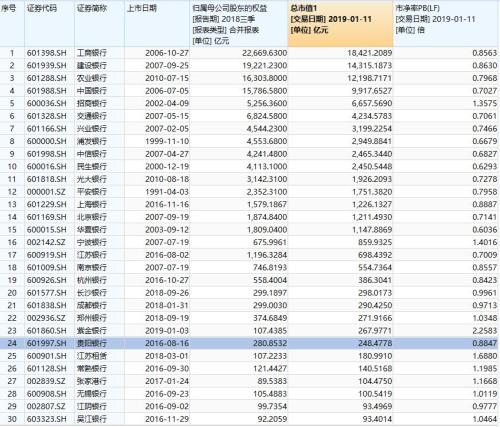Click 紫金银行 PB value 2.2583
500x427 pixels.
pyautogui.click(x=485, y=331)
